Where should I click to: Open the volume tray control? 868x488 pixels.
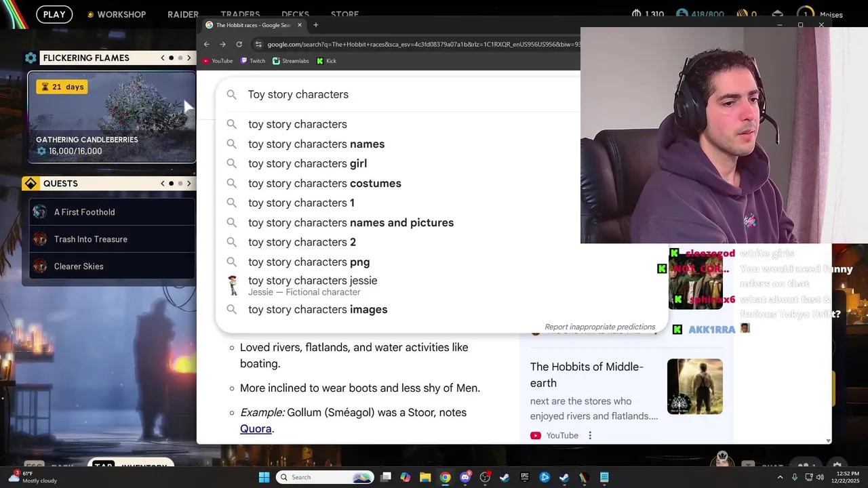820,477
